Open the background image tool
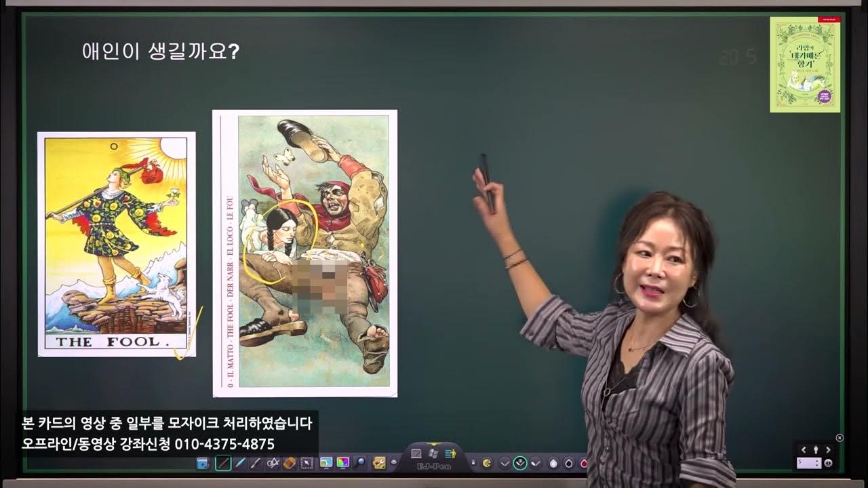868x488 pixels. [326, 463]
